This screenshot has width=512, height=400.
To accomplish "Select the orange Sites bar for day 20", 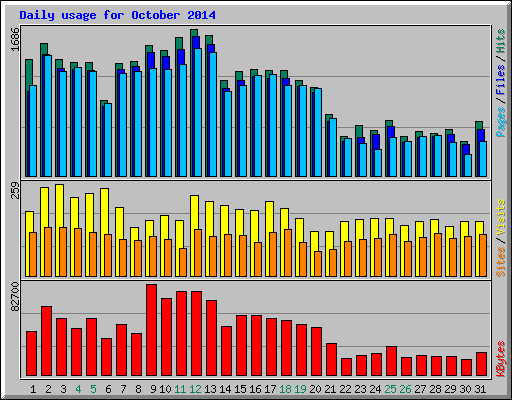I will tap(318, 264).
